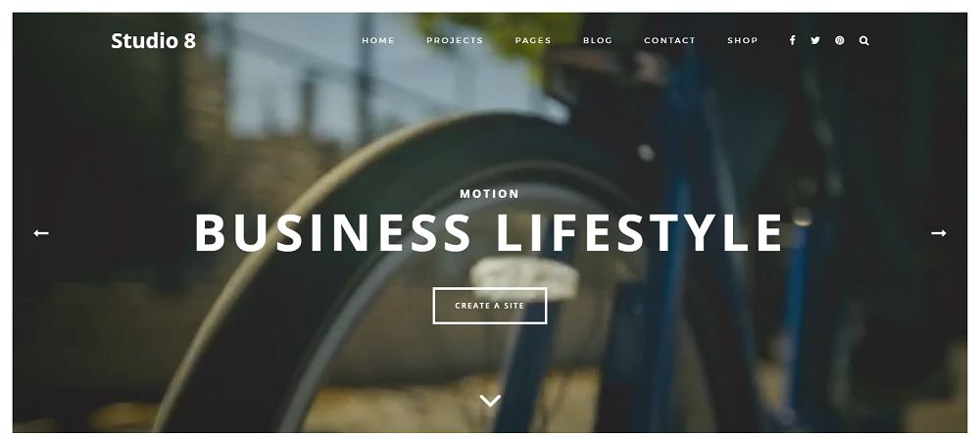
Task: Go to previous slide with left arrow
Action: coord(41,232)
